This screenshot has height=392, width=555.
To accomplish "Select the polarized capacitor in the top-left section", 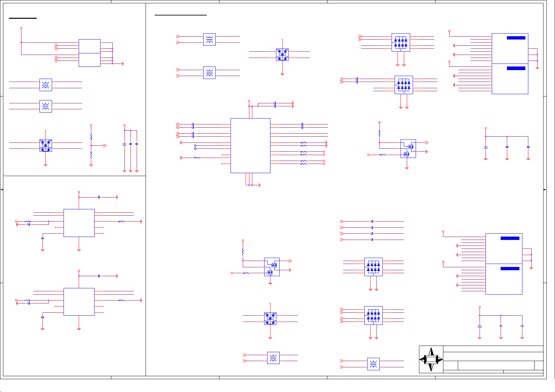I will (x=125, y=144).
